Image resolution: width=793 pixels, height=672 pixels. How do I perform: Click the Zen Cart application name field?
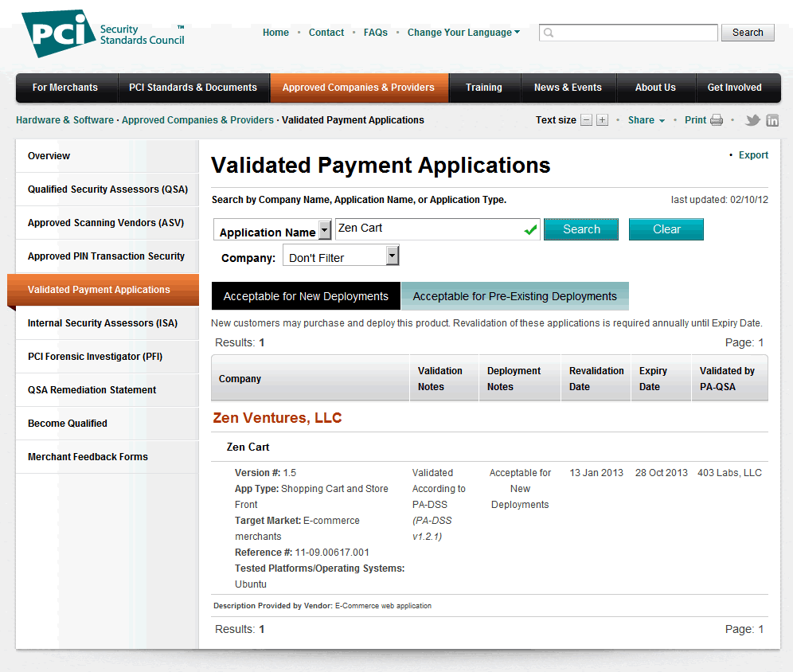[428, 229]
